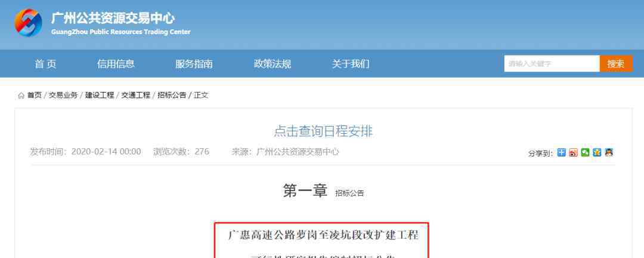The width and height of the screenshot is (644, 258).
Task: Open the more share options plus icon
Action: point(562,152)
